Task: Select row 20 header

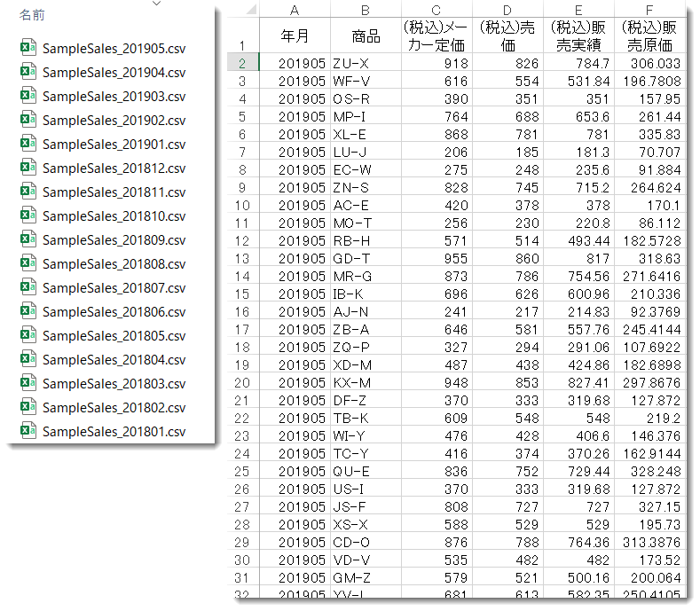Action: coord(243,382)
